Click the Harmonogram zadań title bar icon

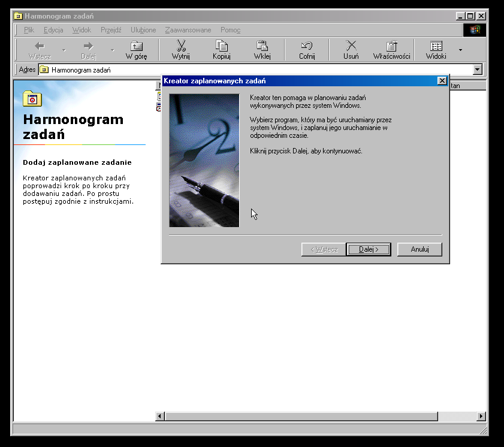(19, 16)
